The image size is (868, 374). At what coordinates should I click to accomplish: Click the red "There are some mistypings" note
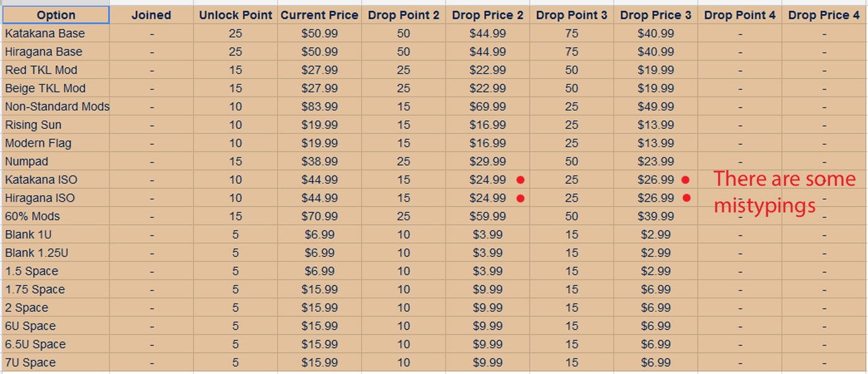coord(784,192)
